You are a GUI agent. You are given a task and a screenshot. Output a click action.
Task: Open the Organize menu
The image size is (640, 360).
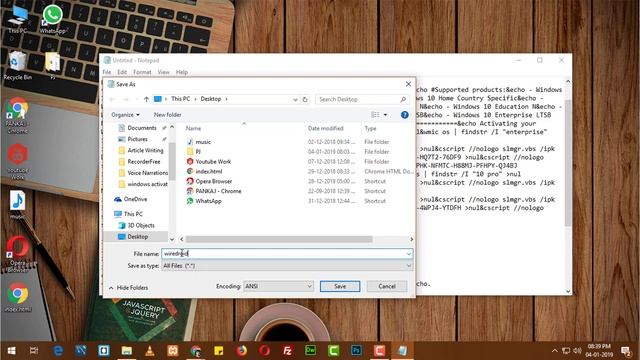click(125, 115)
